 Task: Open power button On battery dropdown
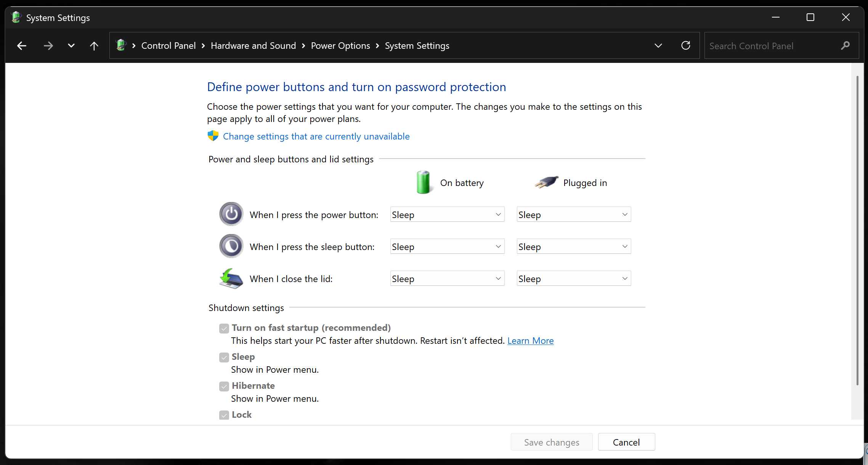447,215
